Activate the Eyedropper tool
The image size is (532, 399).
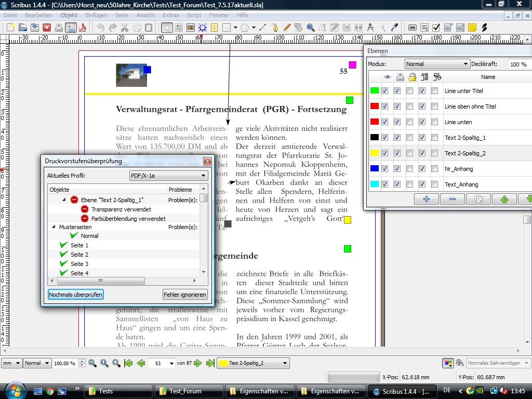[x=394, y=28]
